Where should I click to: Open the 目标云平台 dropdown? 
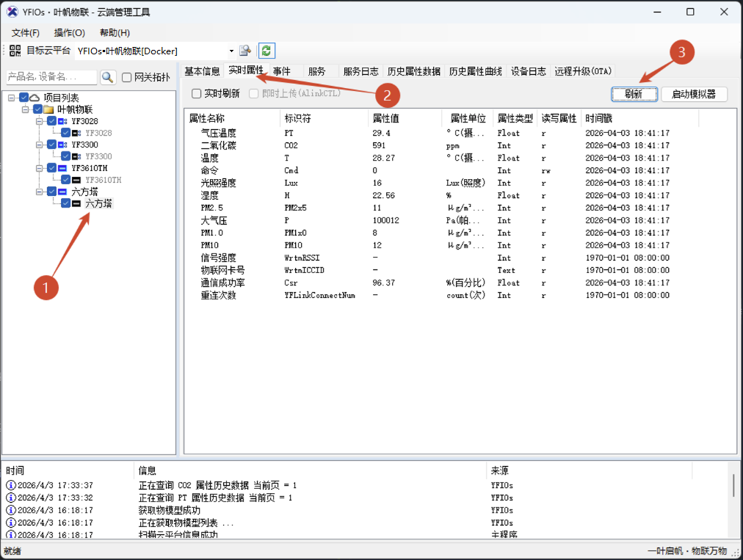tap(231, 51)
